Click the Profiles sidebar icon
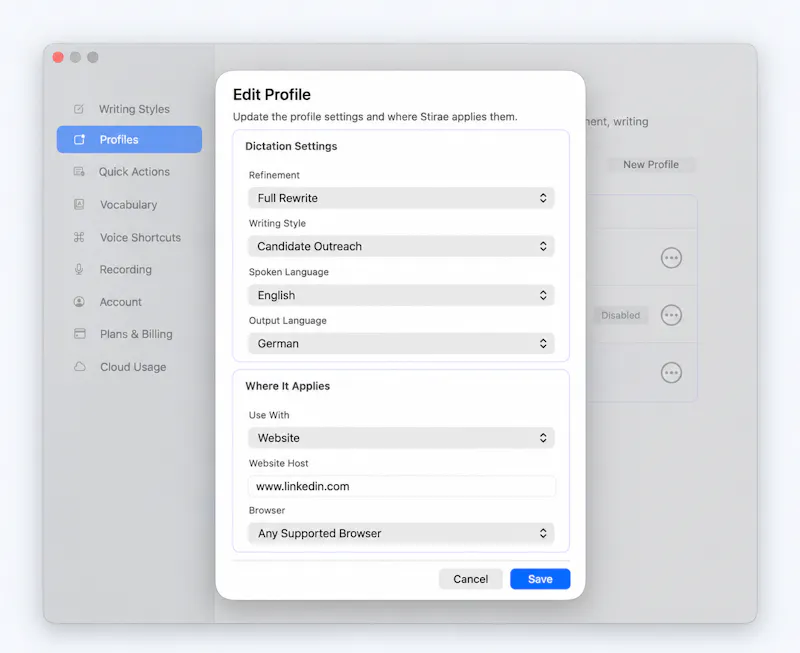 (80, 140)
